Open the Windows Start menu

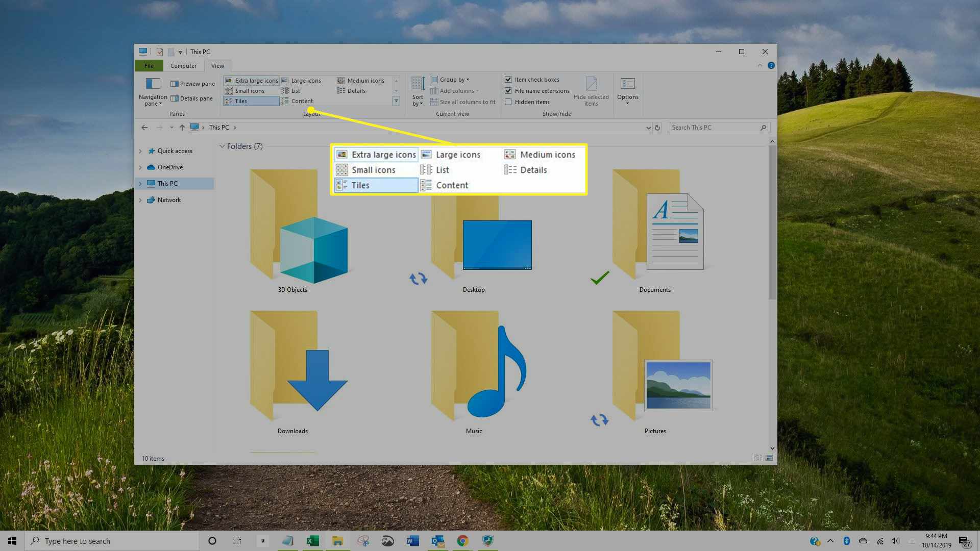[x=12, y=541]
